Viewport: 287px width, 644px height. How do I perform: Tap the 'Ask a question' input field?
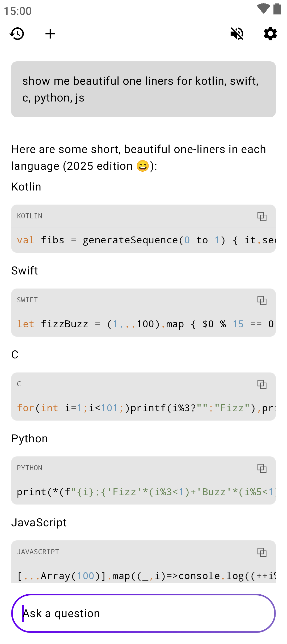click(x=143, y=613)
